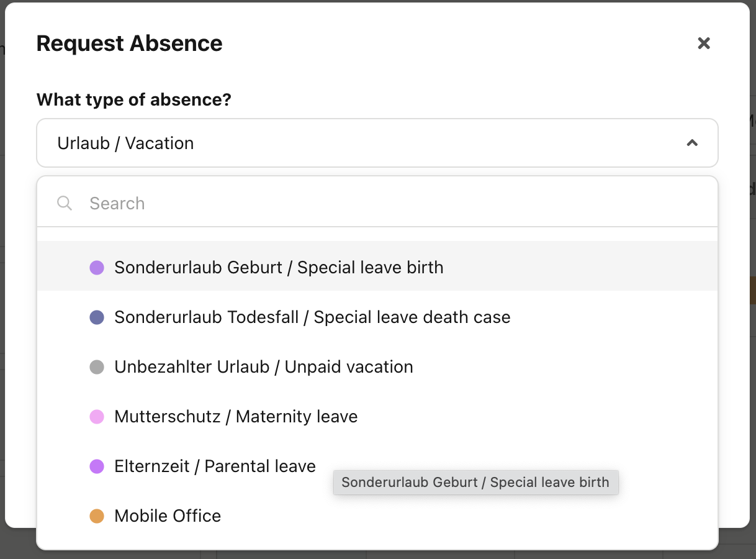Image resolution: width=756 pixels, height=559 pixels.
Task: Click the Sonderurlaub Geburt tooltip label
Action: point(475,482)
